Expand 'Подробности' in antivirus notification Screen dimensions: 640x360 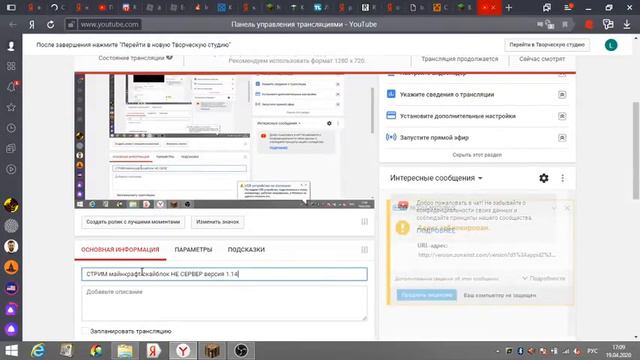544,278
